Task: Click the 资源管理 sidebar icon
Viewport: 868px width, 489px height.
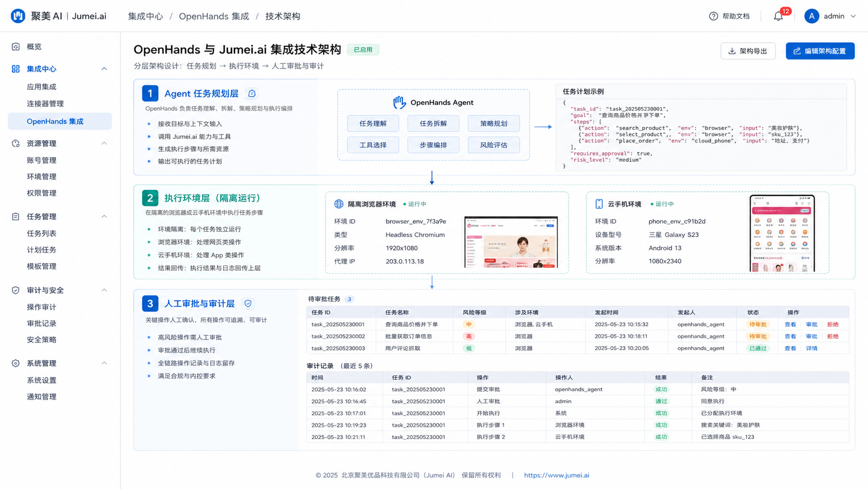Action: (16, 143)
